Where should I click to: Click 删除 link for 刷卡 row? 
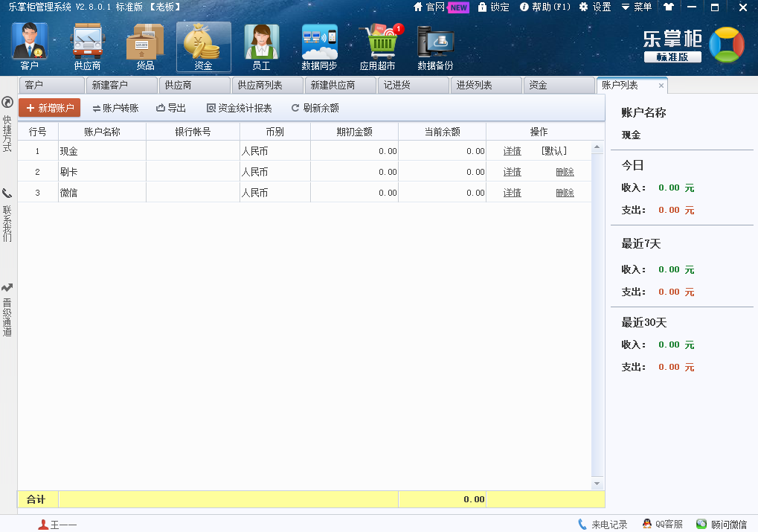(x=565, y=172)
